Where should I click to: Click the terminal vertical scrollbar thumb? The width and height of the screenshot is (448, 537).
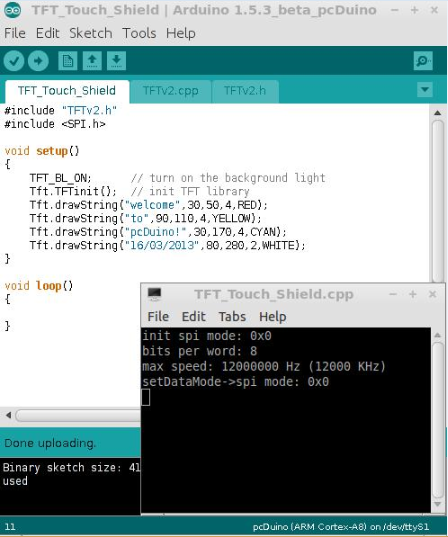click(x=438, y=420)
